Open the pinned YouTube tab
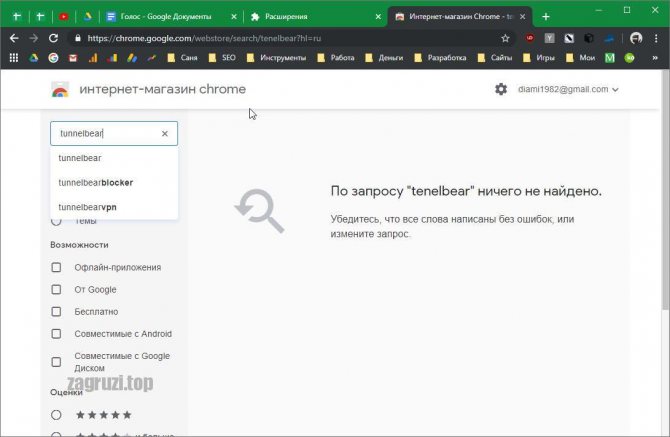The image size is (670, 437). (63, 17)
